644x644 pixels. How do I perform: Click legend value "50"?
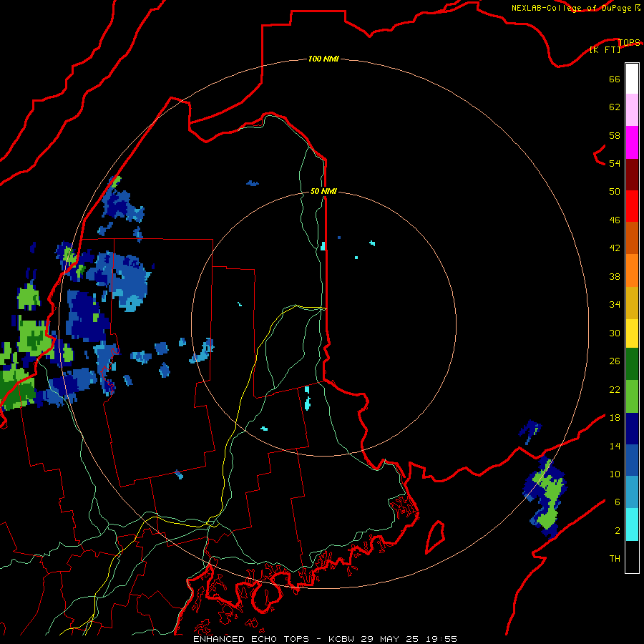coord(615,191)
